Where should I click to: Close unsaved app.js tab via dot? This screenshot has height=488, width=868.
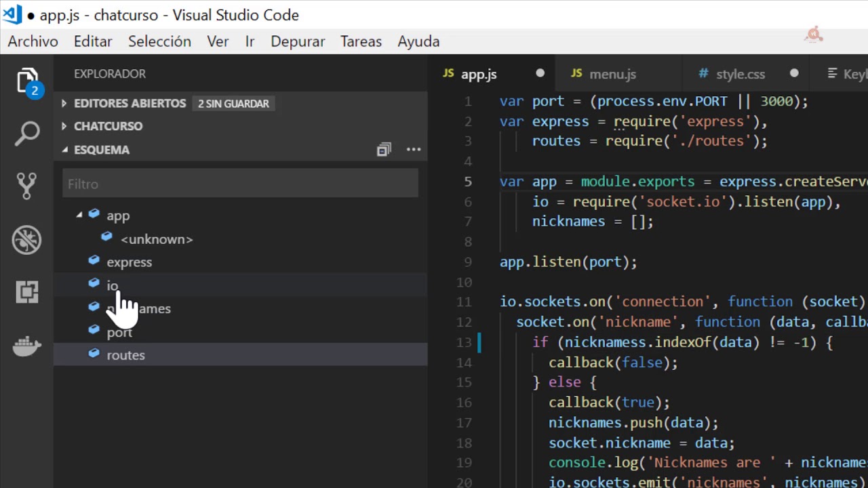(x=540, y=73)
